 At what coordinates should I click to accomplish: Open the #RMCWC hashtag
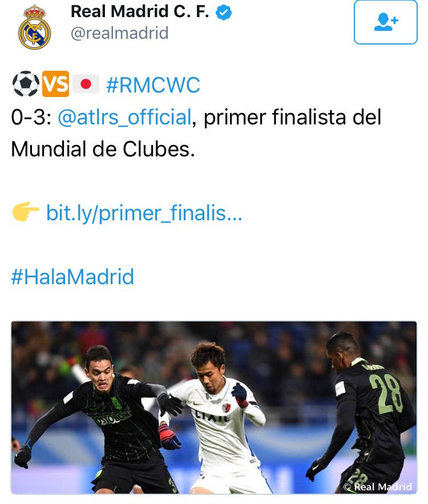point(153,85)
